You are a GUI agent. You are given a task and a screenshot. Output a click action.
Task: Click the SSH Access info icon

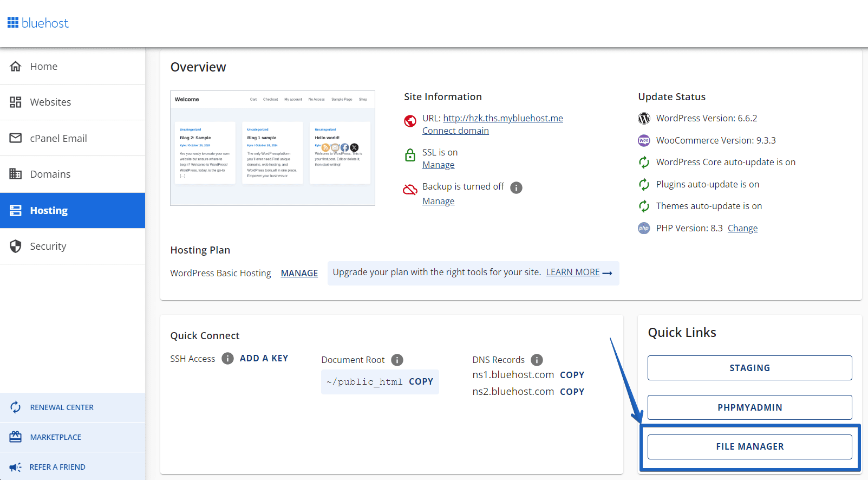coord(228,359)
